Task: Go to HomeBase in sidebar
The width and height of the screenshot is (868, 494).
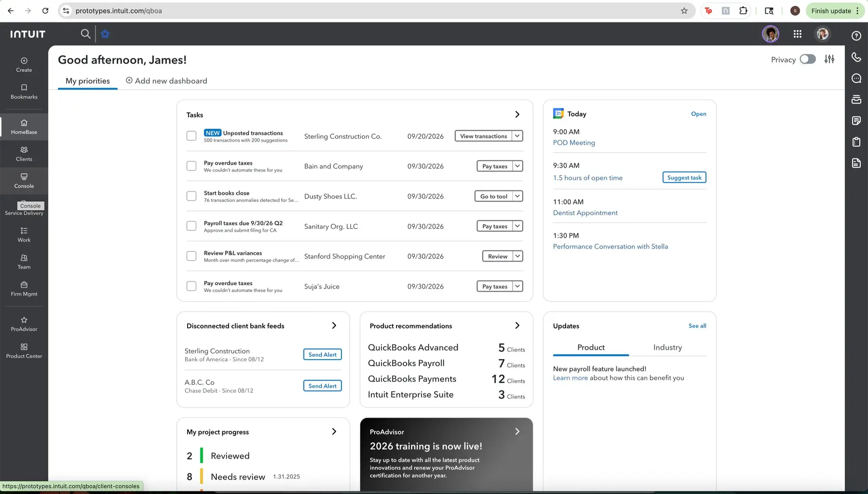Action: click(24, 127)
